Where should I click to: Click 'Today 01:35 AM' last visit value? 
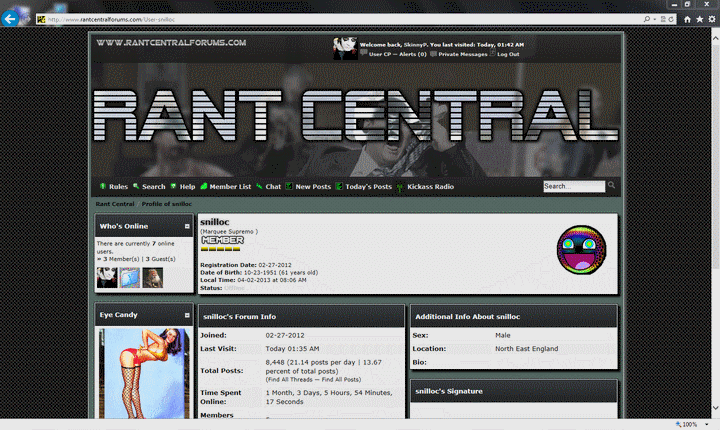[292, 349]
